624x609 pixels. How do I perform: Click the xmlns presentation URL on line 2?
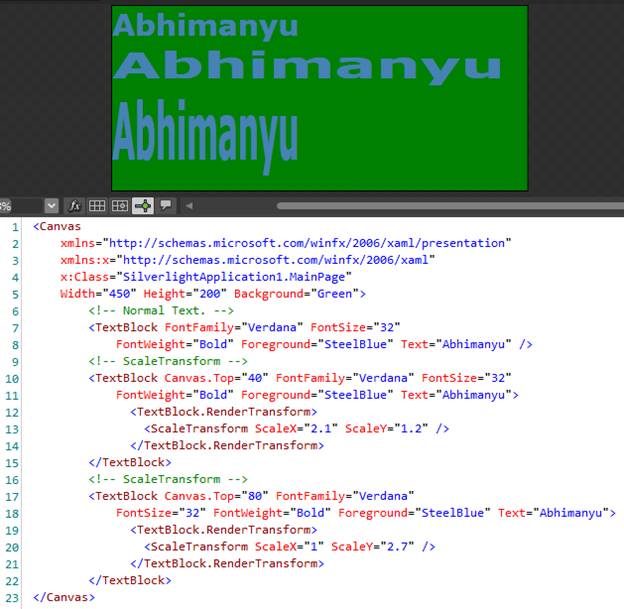(x=306, y=243)
